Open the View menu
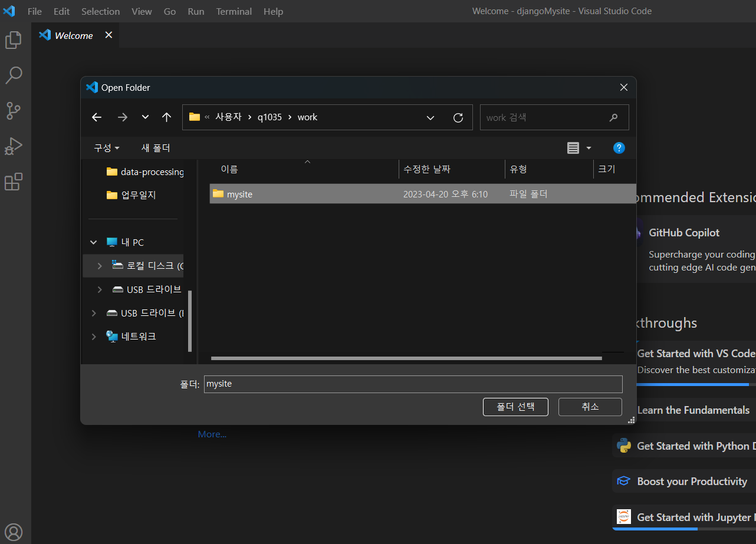 coord(142,11)
